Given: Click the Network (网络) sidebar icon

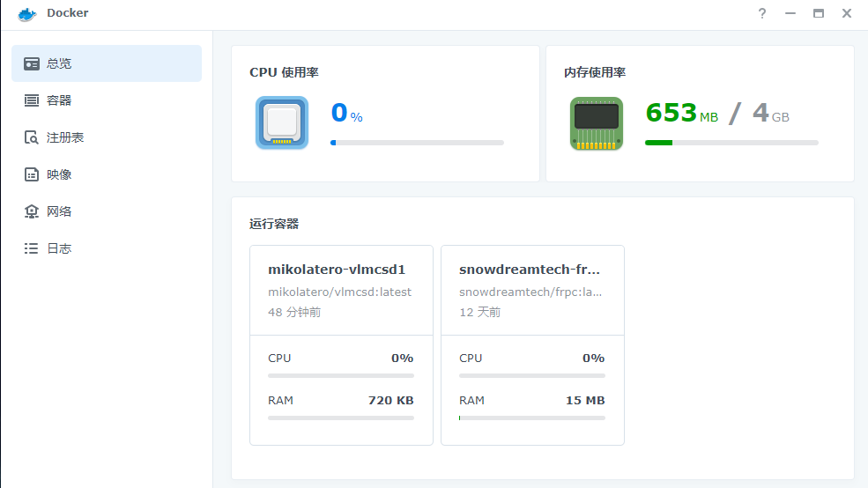Looking at the screenshot, I should (x=32, y=211).
